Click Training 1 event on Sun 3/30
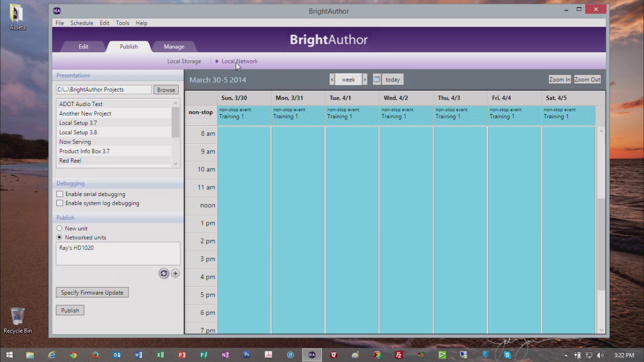 244,116
